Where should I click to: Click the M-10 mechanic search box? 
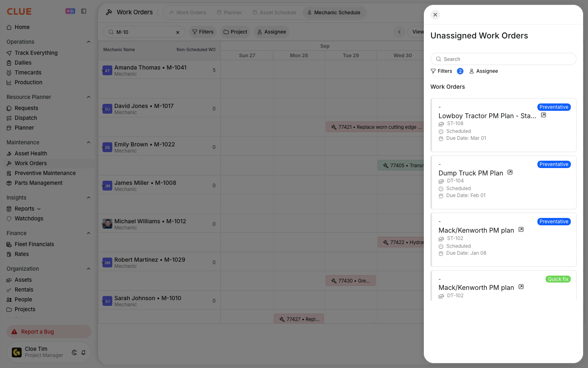pos(144,32)
